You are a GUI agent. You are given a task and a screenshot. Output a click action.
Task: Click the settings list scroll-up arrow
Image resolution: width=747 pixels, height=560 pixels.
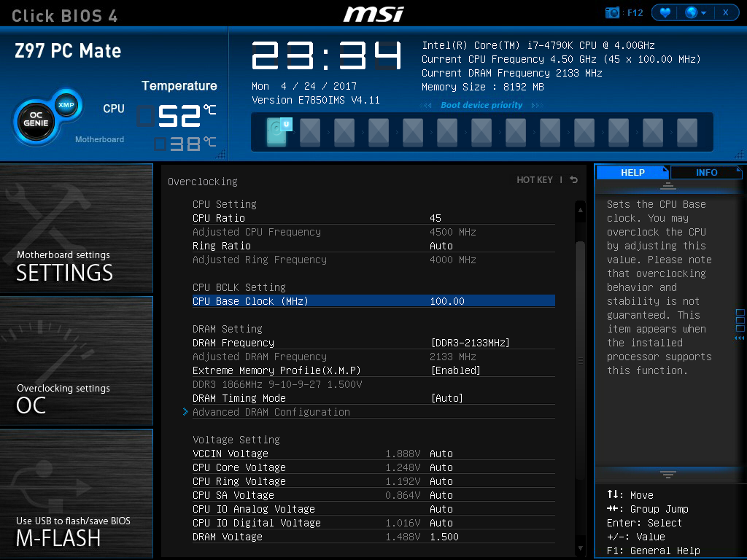pyautogui.click(x=580, y=209)
